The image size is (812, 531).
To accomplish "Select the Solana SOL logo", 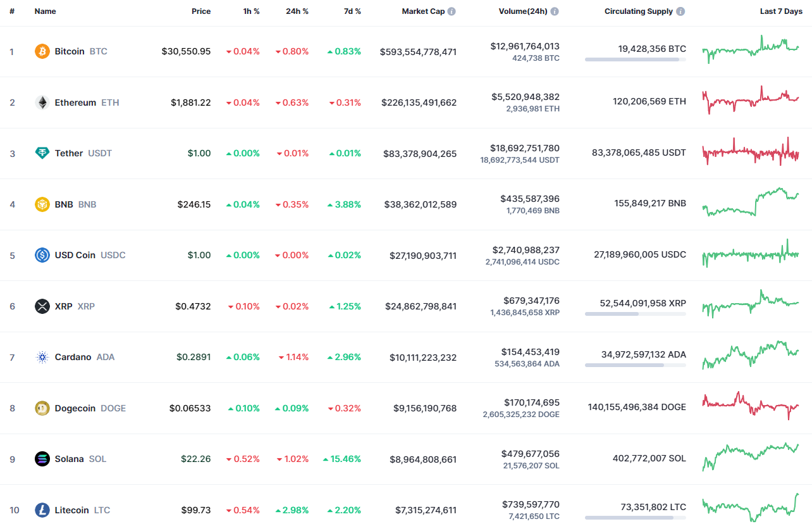I will (42, 459).
